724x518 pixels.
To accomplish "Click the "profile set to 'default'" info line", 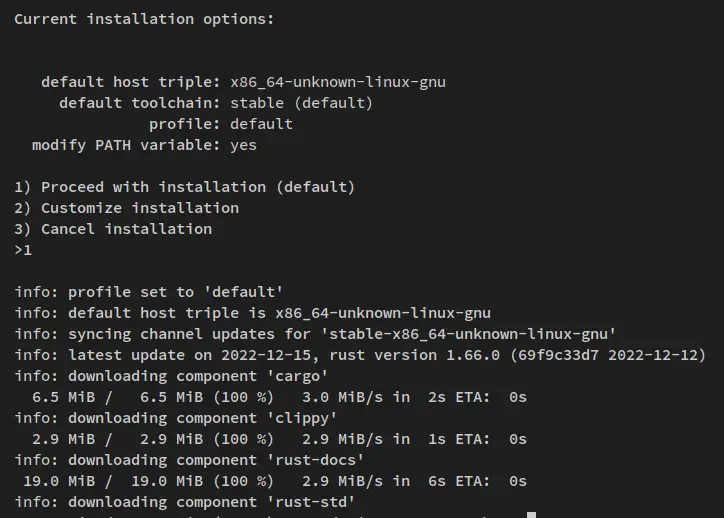I will pyautogui.click(x=149, y=292).
